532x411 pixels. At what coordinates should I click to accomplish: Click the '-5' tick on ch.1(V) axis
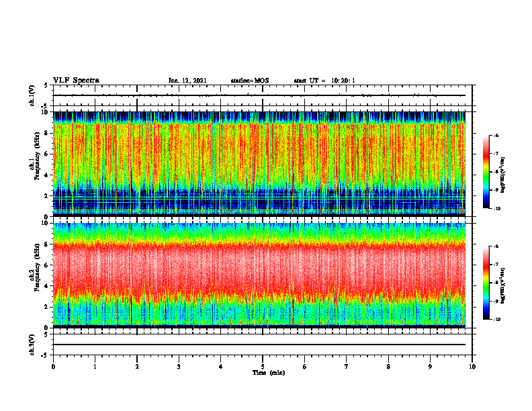click(45, 106)
